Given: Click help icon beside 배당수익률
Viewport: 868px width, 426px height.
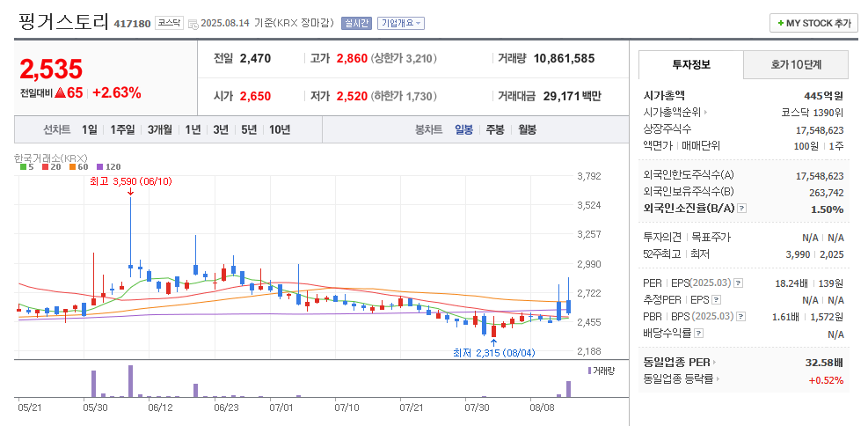Looking at the screenshot, I should (698, 334).
